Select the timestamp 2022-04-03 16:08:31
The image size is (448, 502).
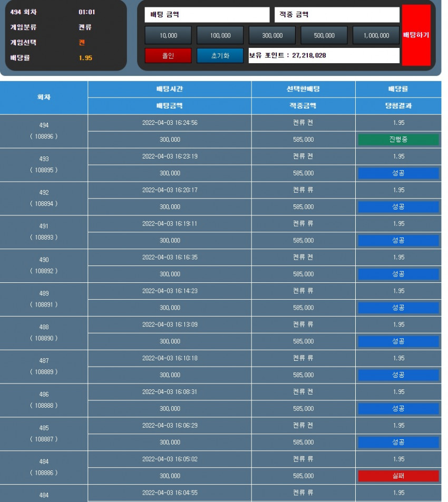[x=170, y=391]
